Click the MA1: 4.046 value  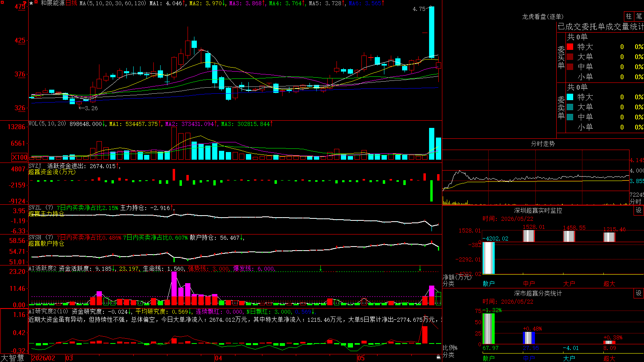(167, 3)
